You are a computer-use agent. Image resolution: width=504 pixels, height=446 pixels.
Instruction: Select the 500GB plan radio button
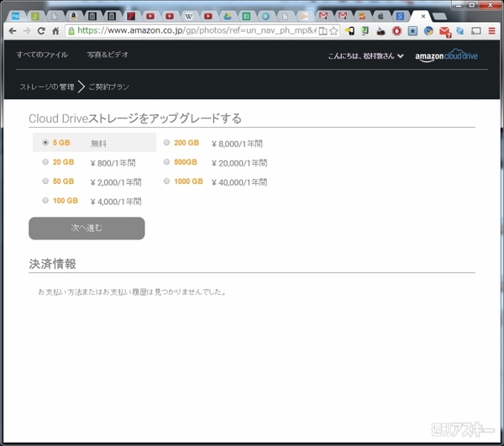click(166, 161)
